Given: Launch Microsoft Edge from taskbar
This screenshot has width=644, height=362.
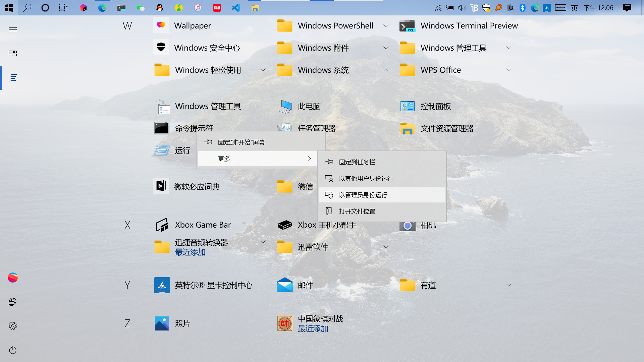Looking at the screenshot, I should tap(102, 8).
